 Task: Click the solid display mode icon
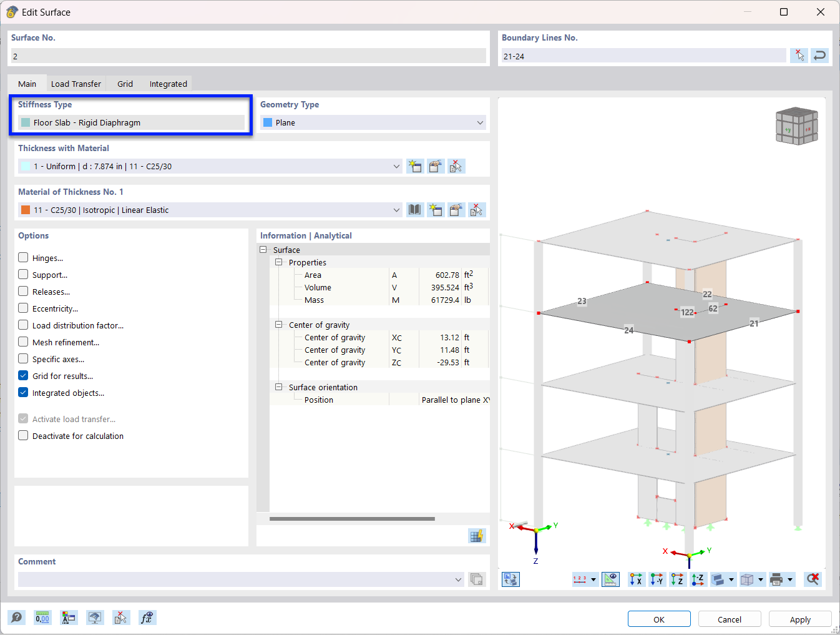pyautogui.click(x=718, y=579)
